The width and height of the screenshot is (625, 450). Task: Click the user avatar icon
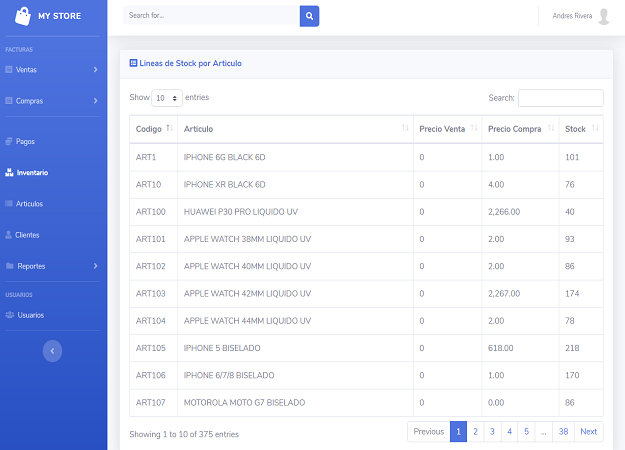click(604, 16)
